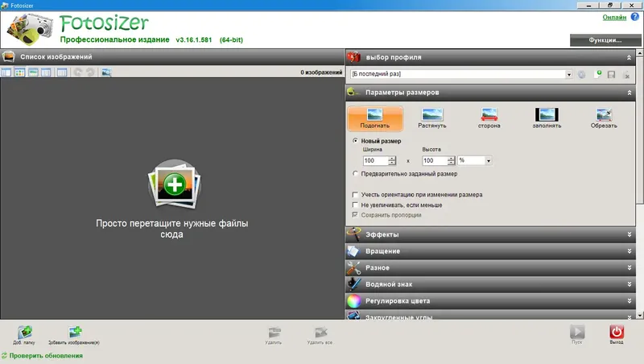This screenshot has height=364, width=644.
Task: Click the delete profile x icon
Action: pyautogui.click(x=626, y=74)
